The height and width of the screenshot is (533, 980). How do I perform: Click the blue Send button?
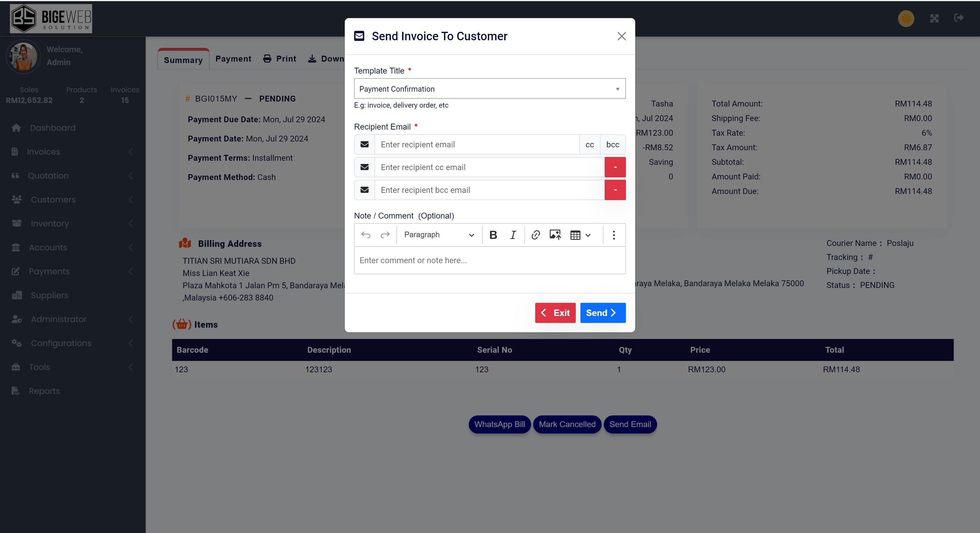click(603, 313)
